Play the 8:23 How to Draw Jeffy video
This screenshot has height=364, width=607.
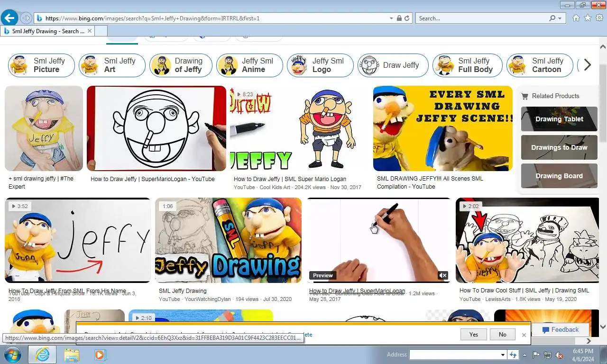click(x=300, y=128)
